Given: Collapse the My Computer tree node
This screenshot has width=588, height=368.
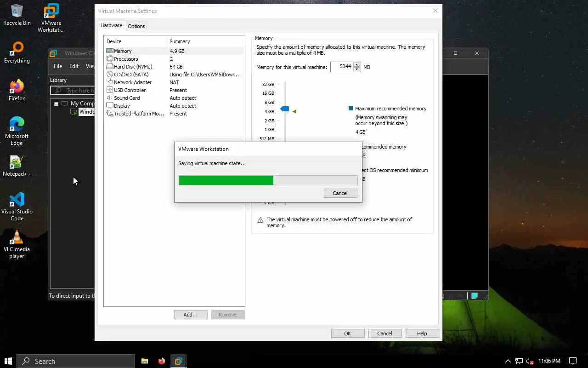Looking at the screenshot, I should (x=56, y=104).
